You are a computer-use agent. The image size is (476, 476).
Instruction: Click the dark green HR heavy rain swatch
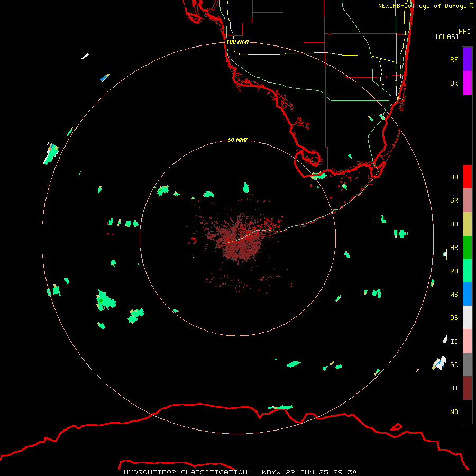pos(467,248)
